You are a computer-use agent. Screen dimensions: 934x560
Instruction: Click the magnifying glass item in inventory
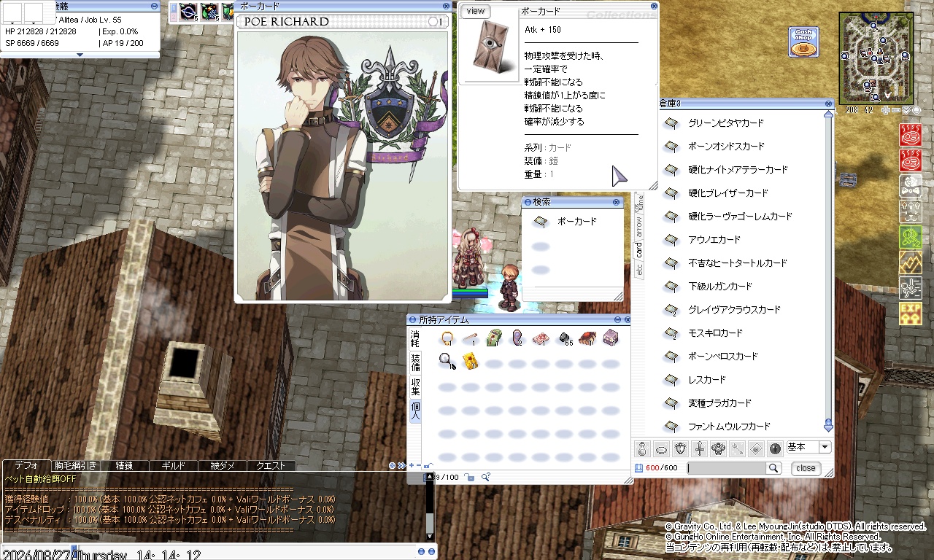pos(447,360)
